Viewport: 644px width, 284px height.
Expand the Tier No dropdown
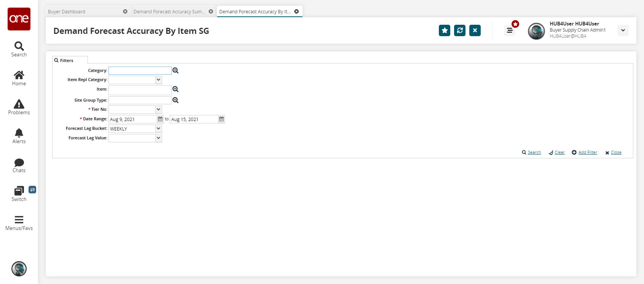158,110
